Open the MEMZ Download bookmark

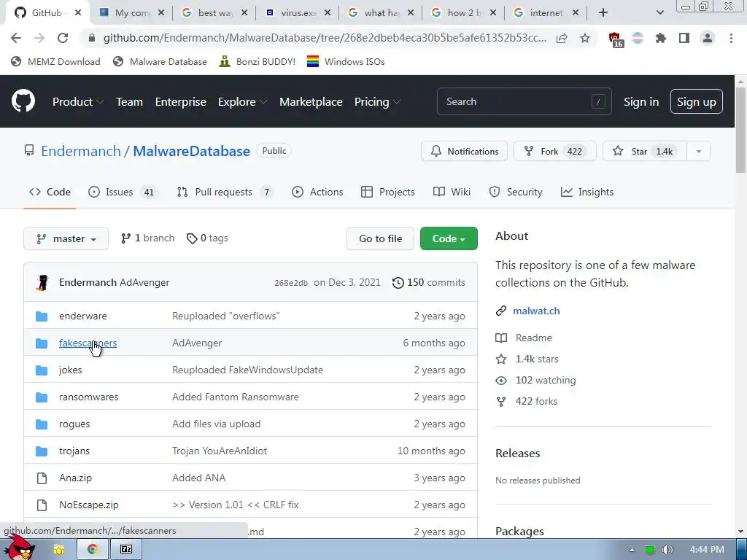pyautogui.click(x=55, y=61)
